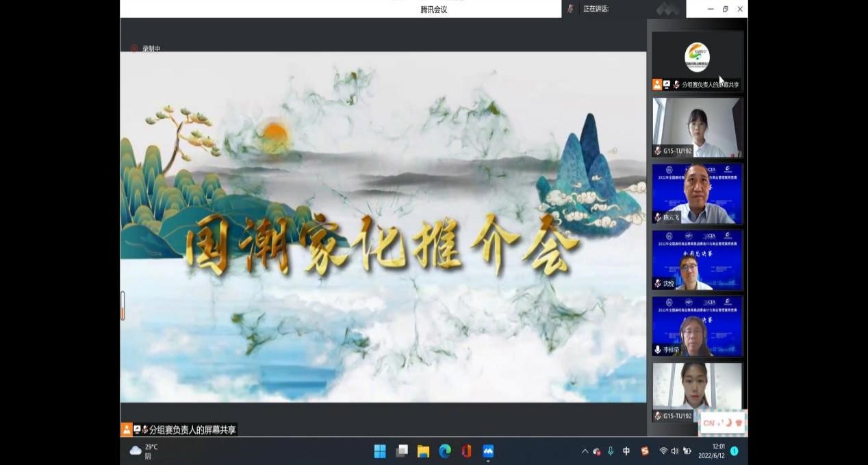Click the notification badge beside the clock
This screenshot has width=868, height=465.
735,451
